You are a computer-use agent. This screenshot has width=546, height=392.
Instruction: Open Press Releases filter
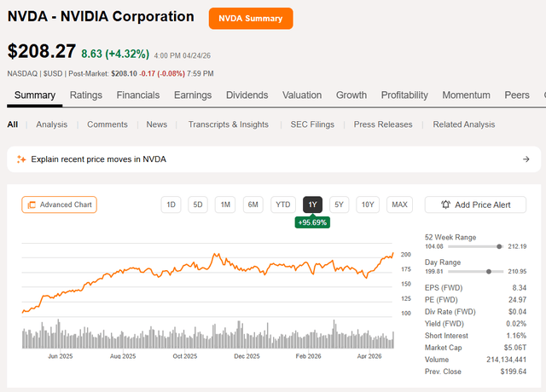click(383, 124)
